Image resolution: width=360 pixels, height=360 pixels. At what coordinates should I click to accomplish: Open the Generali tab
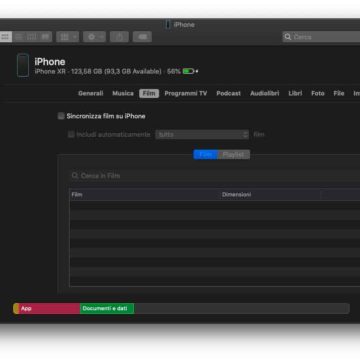91,93
